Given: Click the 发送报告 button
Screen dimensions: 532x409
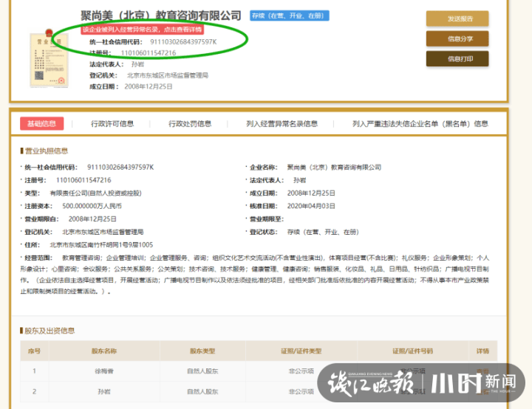Looking at the screenshot, I should point(457,18).
